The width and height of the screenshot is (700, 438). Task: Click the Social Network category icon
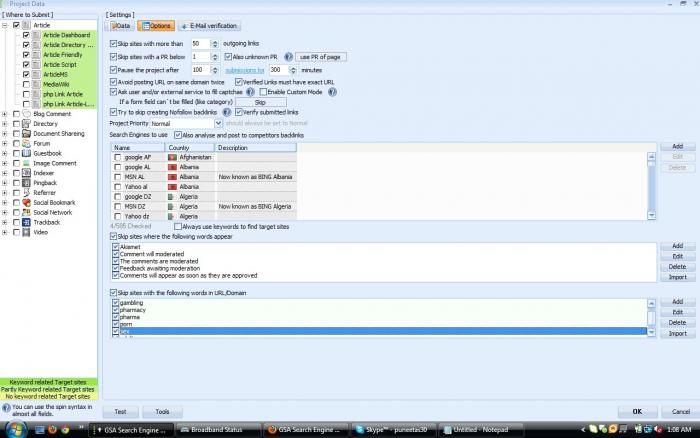click(26, 212)
